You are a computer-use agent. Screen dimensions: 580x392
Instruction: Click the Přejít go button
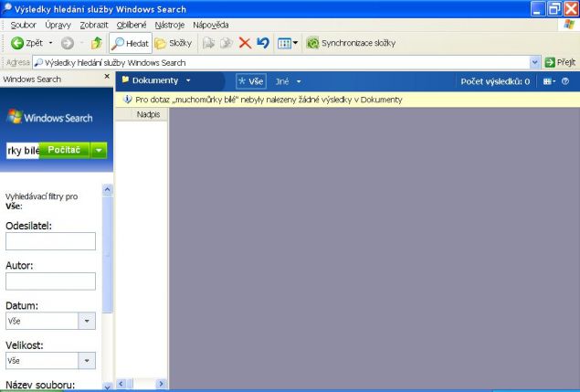(x=560, y=62)
